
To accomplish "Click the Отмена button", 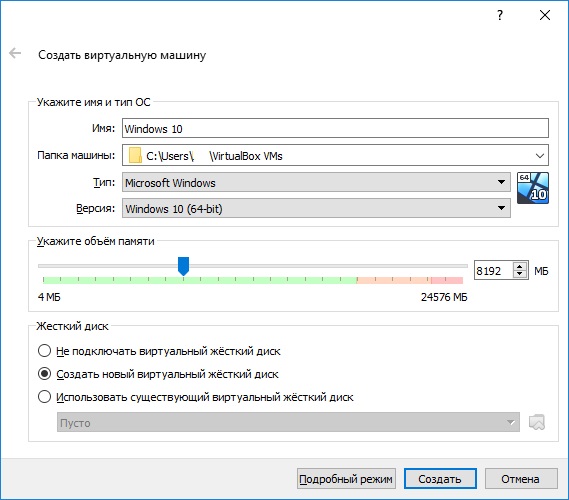I will point(520,479).
